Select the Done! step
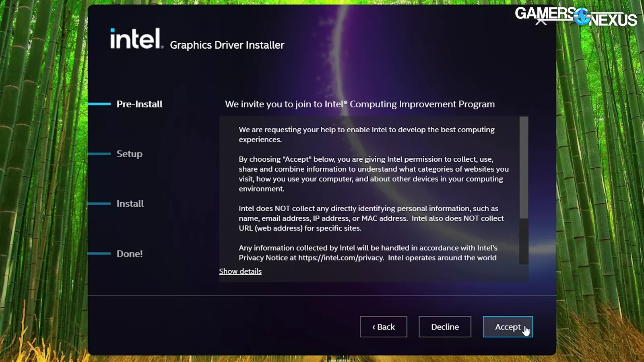The image size is (644, 362). (129, 253)
